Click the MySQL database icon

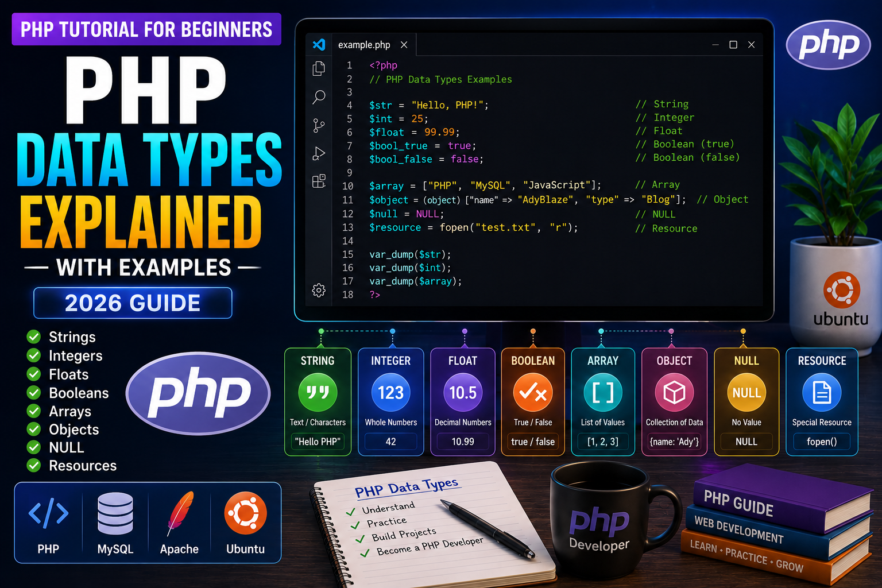(115, 513)
